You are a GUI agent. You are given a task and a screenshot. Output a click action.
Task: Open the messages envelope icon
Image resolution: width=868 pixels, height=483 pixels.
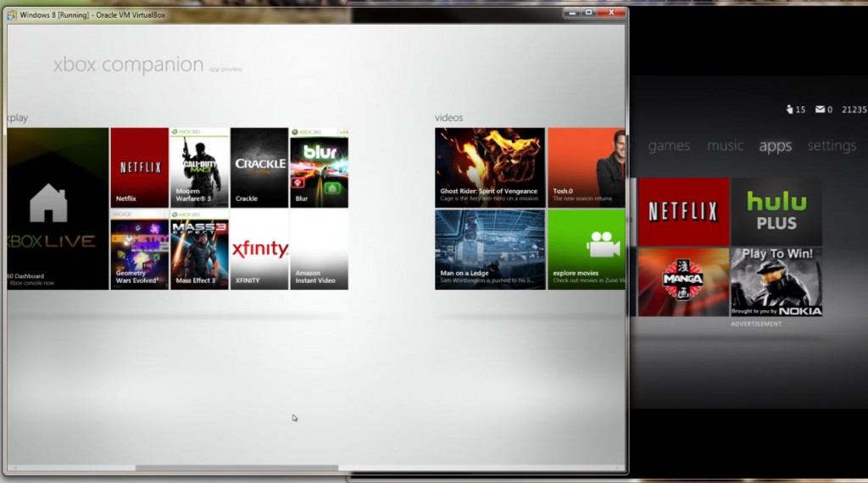pos(820,109)
